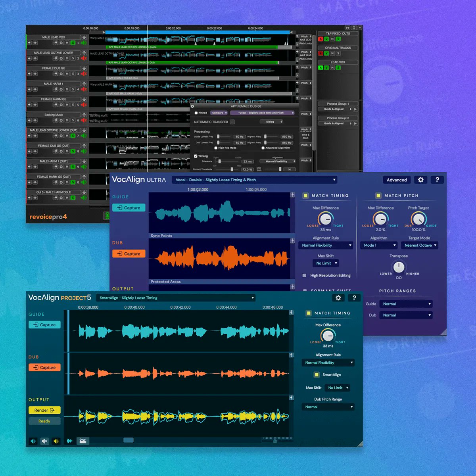Close the APT:FEMALE DUB GE panel
476x476 pixels.
click(192, 106)
